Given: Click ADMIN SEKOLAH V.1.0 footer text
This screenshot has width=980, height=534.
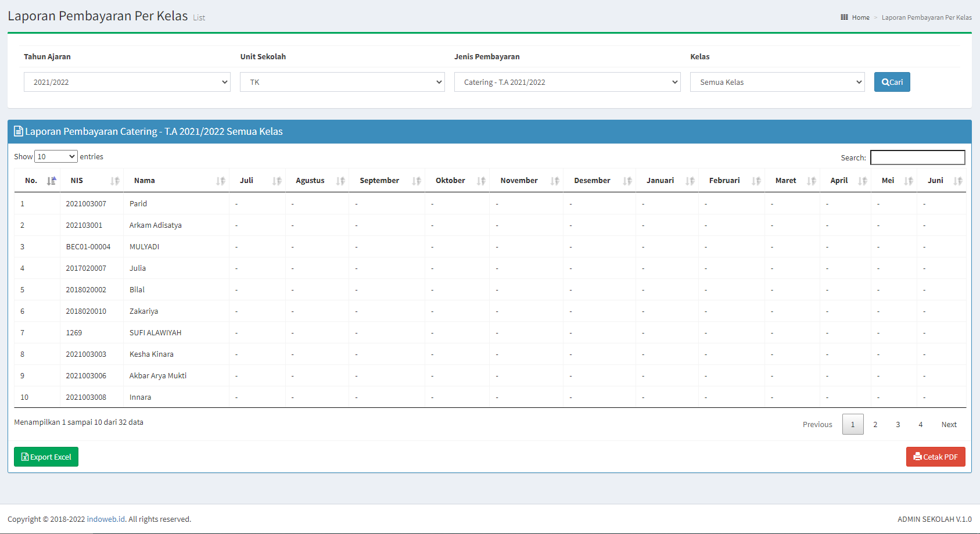Looking at the screenshot, I should 934,519.
